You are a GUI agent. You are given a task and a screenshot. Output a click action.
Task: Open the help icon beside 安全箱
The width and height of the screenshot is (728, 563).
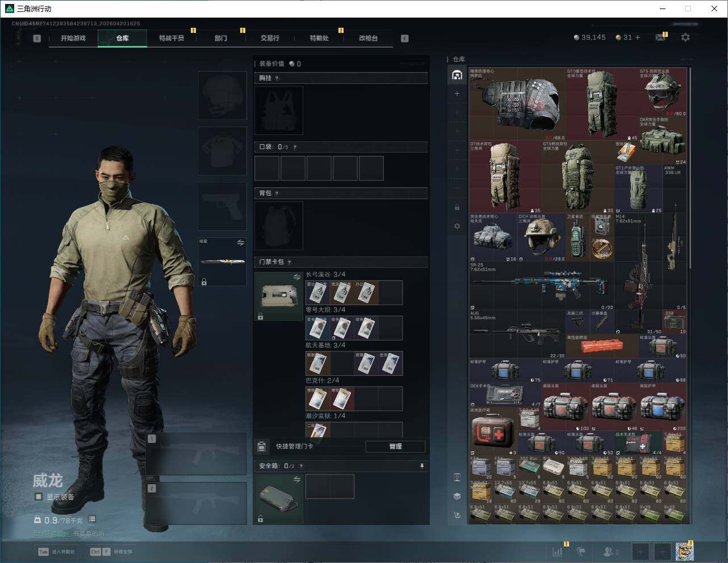click(301, 467)
